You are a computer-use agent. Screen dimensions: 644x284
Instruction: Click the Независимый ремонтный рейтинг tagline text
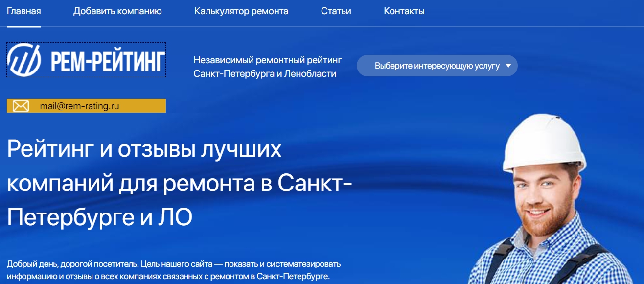pos(268,67)
